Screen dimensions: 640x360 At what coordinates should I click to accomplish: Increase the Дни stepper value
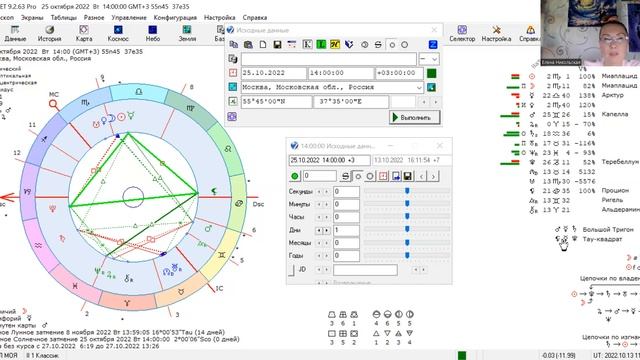pos(327,231)
